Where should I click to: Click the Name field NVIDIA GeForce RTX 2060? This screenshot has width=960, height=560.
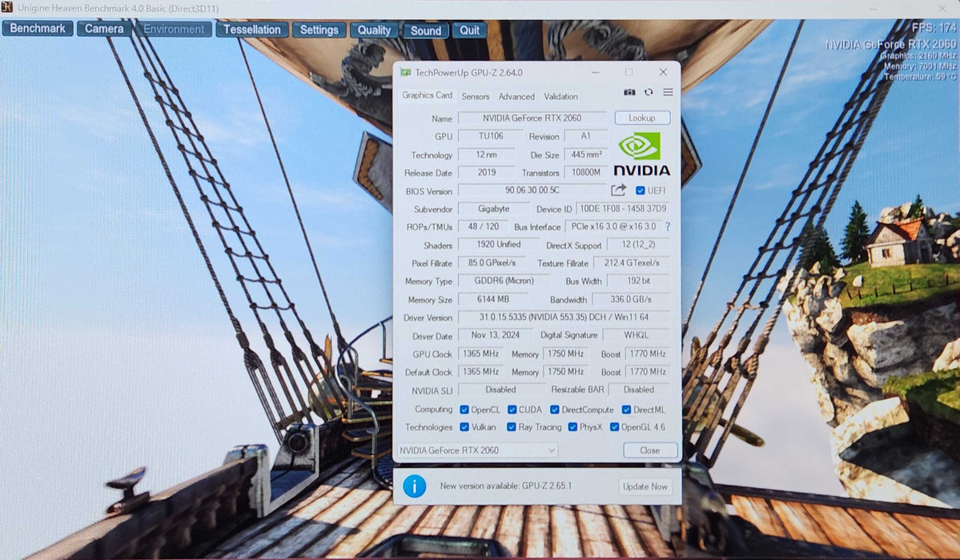click(532, 118)
